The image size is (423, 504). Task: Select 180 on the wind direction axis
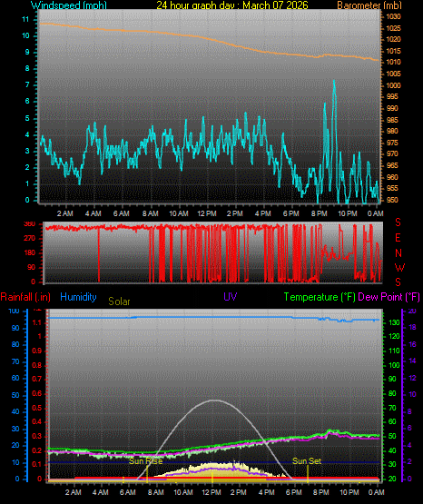[30, 253]
